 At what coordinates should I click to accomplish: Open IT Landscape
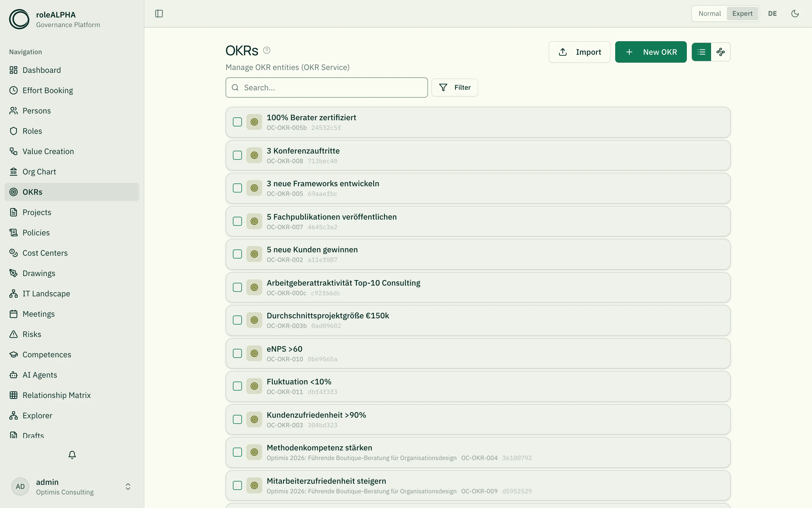pos(72,294)
